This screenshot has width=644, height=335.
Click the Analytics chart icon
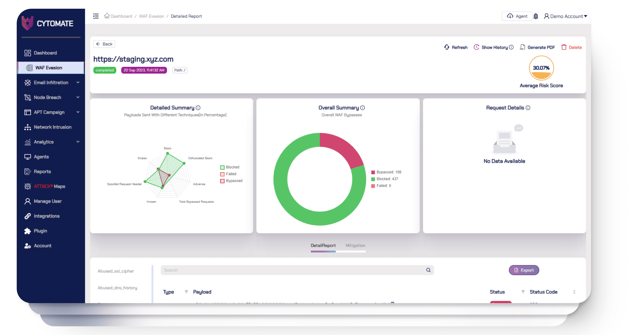point(27,142)
